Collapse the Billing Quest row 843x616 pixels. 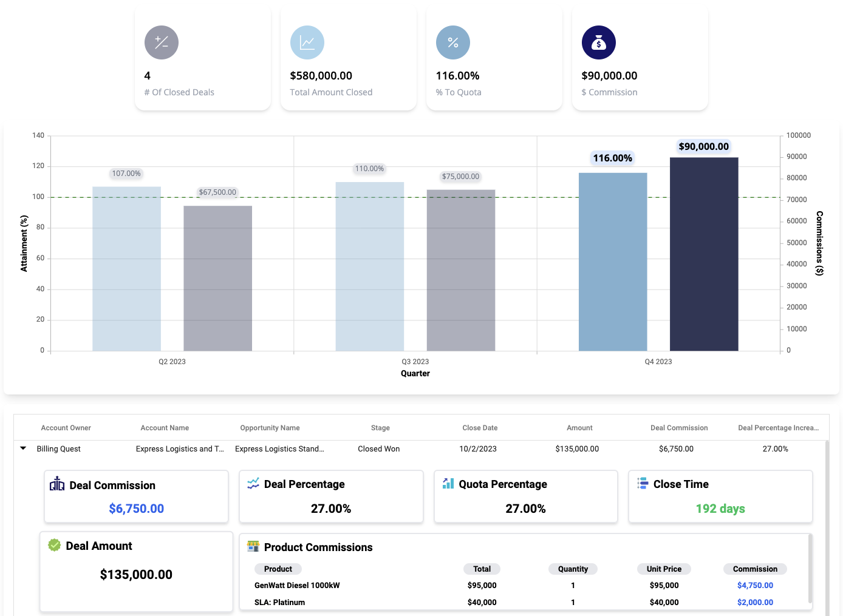pyautogui.click(x=23, y=448)
